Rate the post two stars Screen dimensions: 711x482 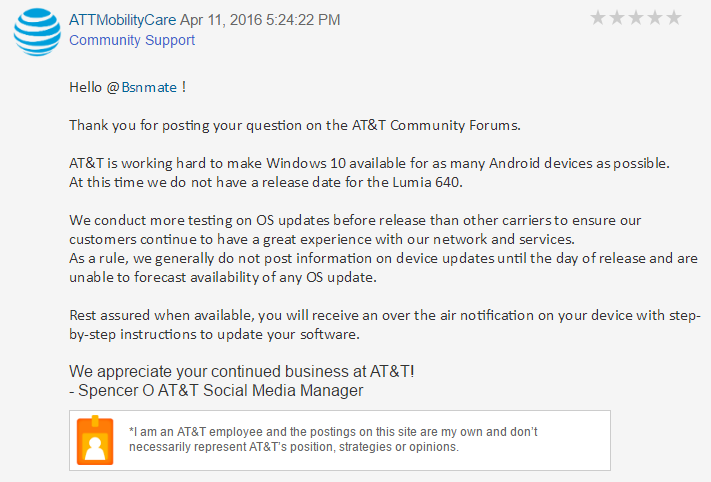click(617, 18)
